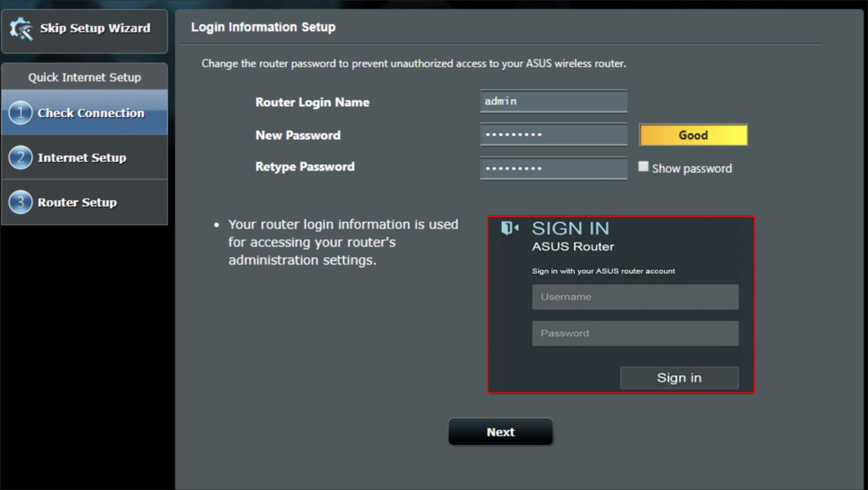868x490 pixels.
Task: Click the numbered circle for Internet Setup
Action: pyautogui.click(x=20, y=158)
